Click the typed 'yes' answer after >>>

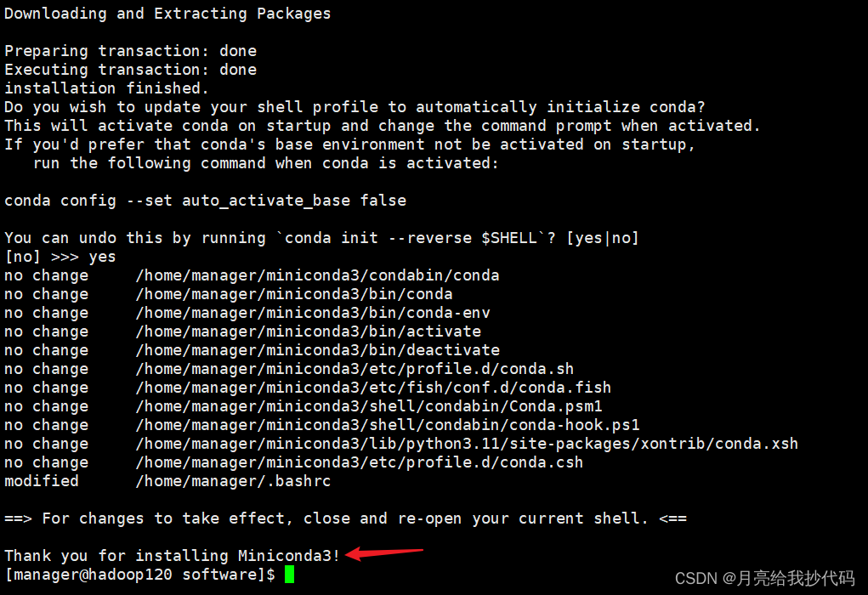tap(102, 257)
